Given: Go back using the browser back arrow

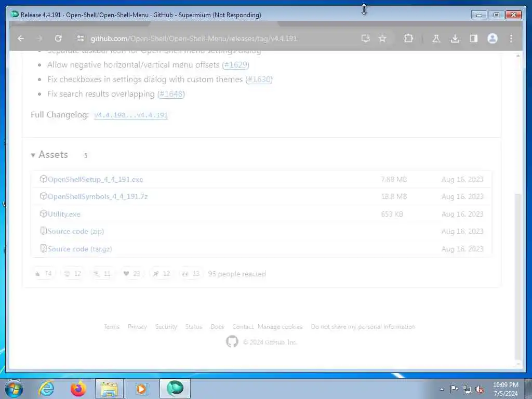Looking at the screenshot, I should (x=21, y=38).
